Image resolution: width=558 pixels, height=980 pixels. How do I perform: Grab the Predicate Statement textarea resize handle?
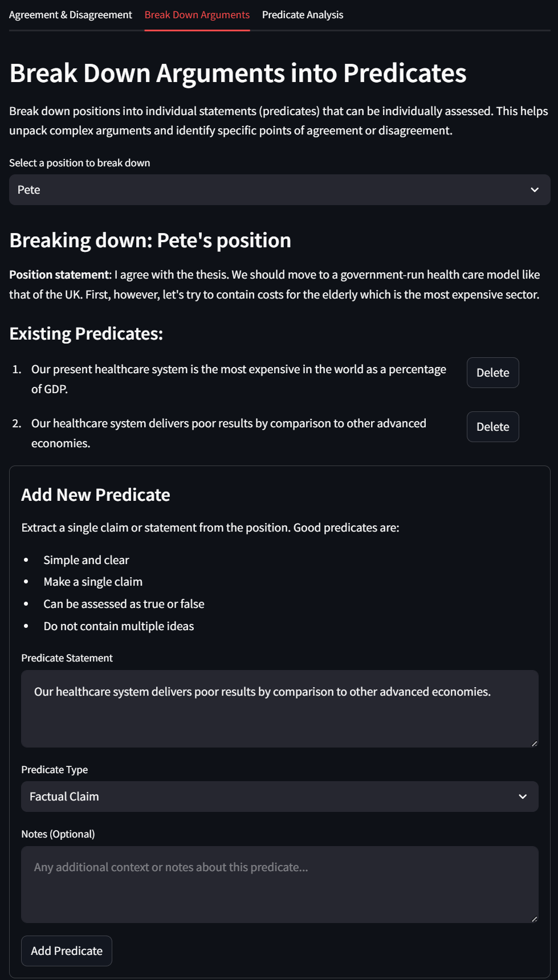pyautogui.click(x=534, y=743)
